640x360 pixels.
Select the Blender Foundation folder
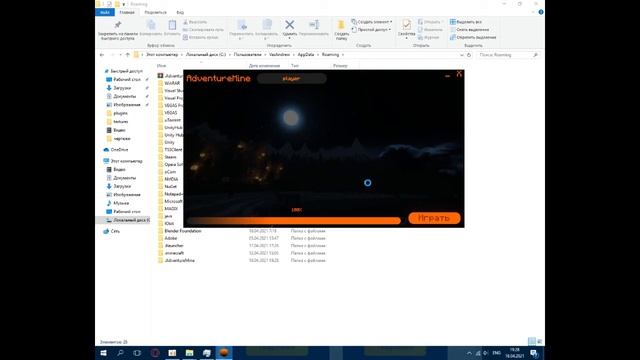[x=182, y=231]
